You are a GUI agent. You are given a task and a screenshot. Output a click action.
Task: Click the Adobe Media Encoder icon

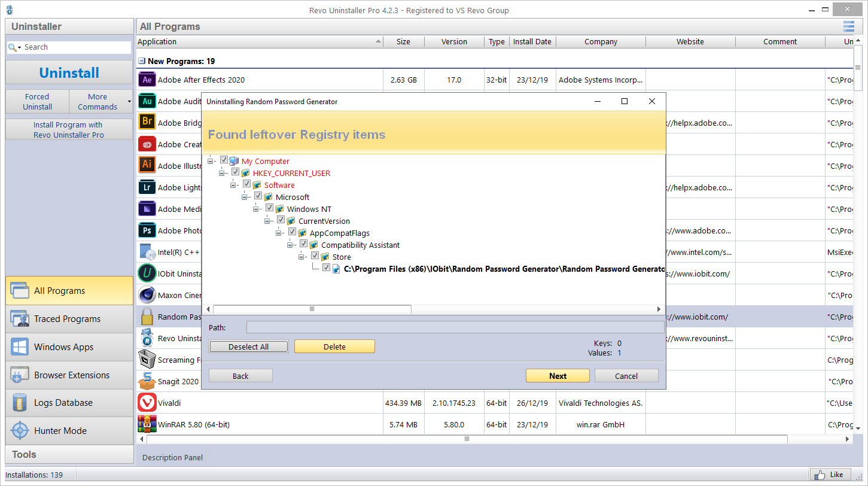pyautogui.click(x=147, y=209)
